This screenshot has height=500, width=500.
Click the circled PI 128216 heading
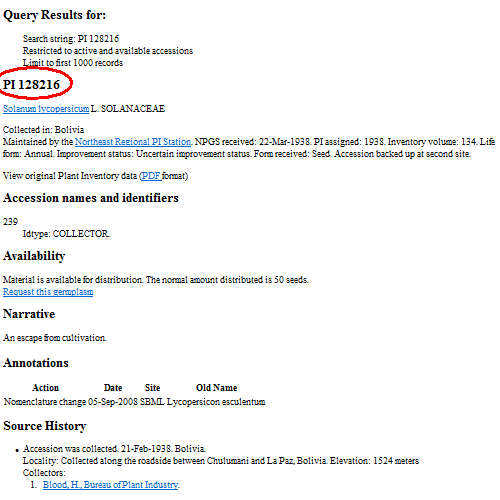pos(31,85)
